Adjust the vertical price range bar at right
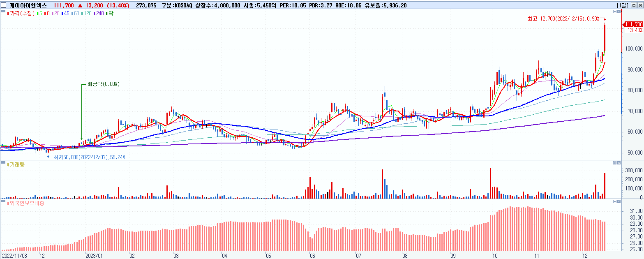 [x=622, y=62]
